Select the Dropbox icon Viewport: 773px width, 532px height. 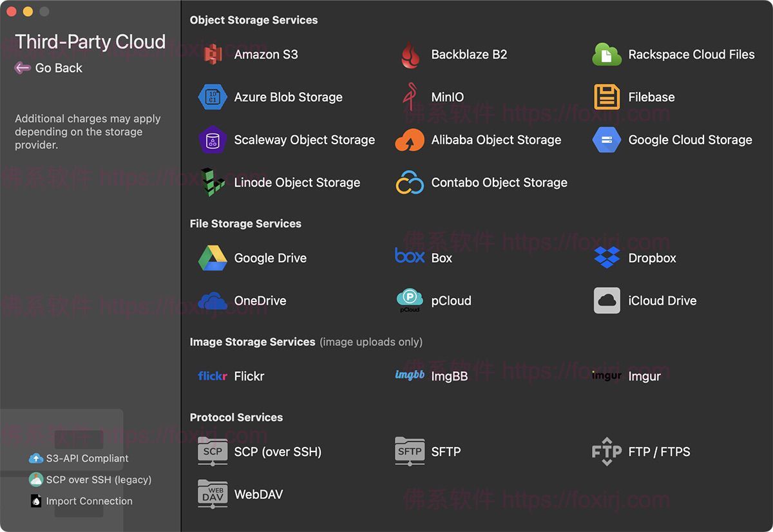coord(606,258)
